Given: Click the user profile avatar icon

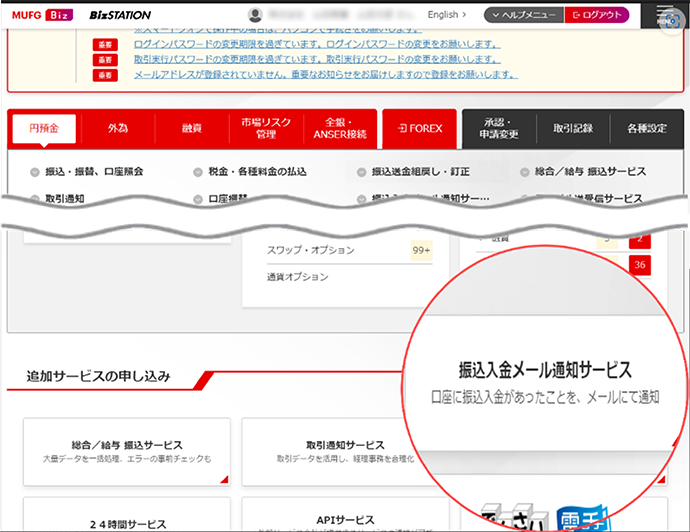Looking at the screenshot, I should point(256,15).
